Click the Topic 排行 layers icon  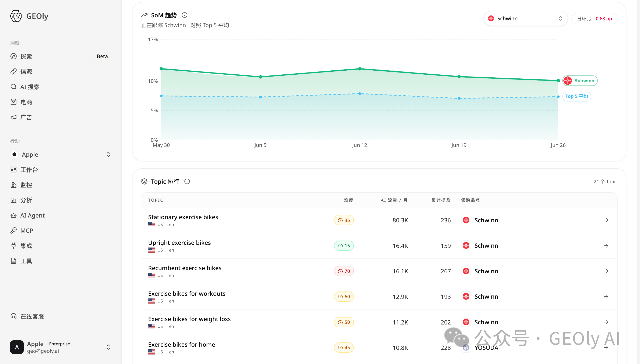coord(144,182)
